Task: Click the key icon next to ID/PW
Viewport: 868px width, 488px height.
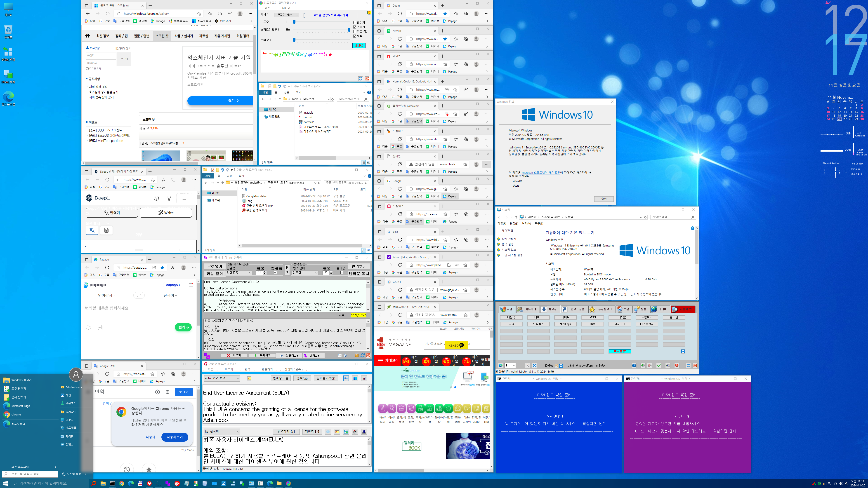Action: coord(556,365)
